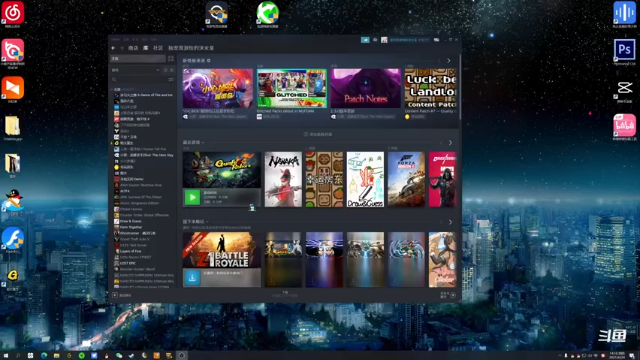Open NetEase Cloud Music desktop icon
Image resolution: width=640 pixels, height=360 pixels.
[x=13, y=13]
